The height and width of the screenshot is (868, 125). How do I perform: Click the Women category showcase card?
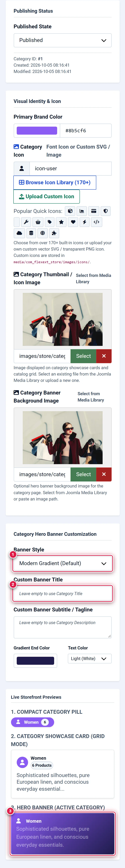tap(62, 774)
